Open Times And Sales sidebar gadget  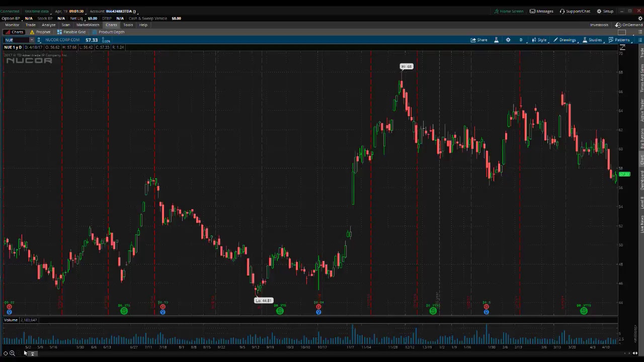pos(641,78)
